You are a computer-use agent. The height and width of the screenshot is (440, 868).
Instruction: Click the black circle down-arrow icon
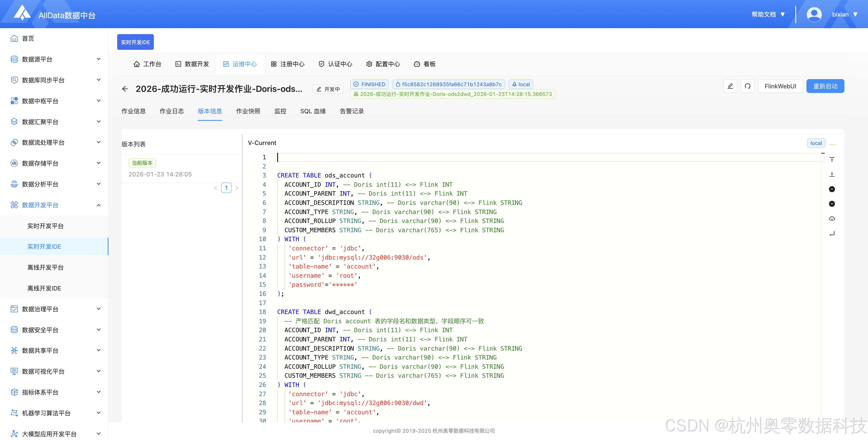coord(832,204)
